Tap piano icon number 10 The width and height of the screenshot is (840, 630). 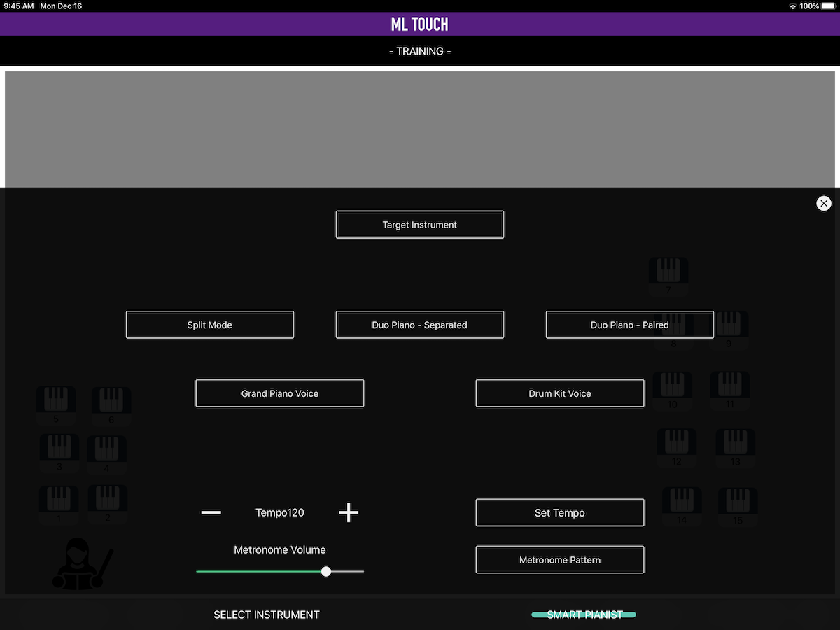(x=673, y=391)
